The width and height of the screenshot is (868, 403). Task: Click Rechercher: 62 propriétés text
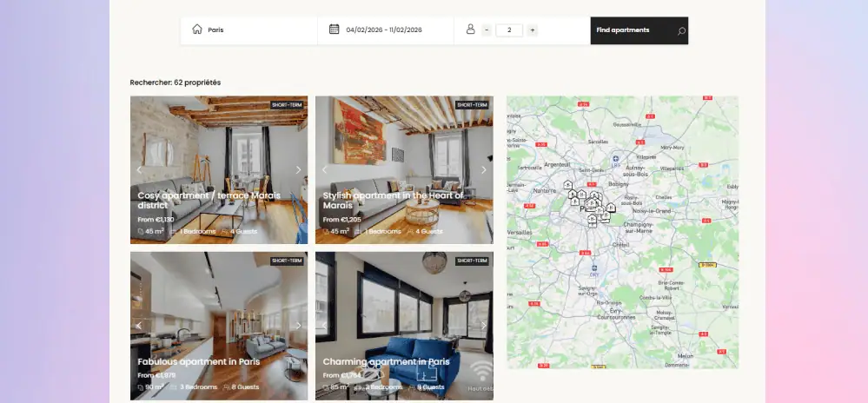pyautogui.click(x=176, y=83)
